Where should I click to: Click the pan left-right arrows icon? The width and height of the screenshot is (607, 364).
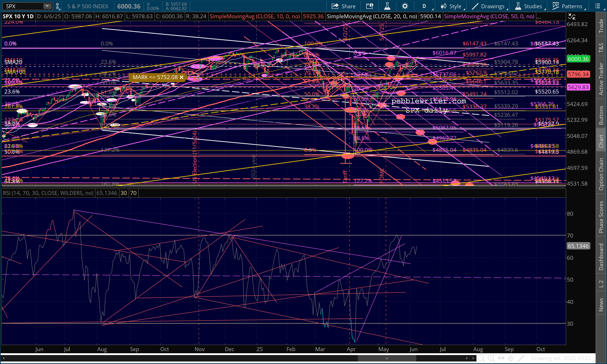click(501, 358)
